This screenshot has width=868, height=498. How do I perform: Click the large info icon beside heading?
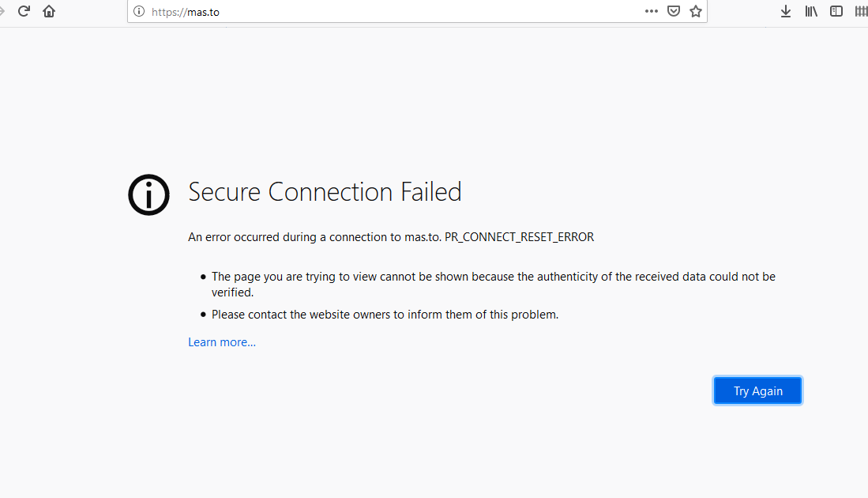pos(148,194)
